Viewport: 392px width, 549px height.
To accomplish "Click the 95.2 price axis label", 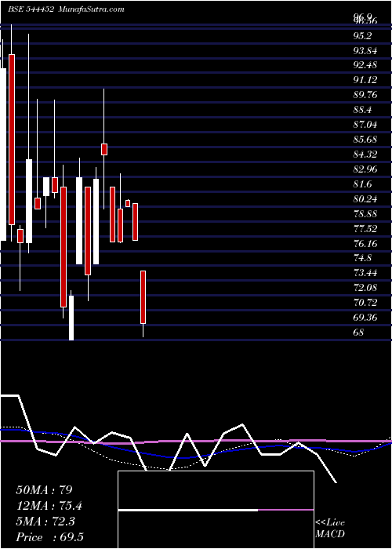I will point(362,36).
